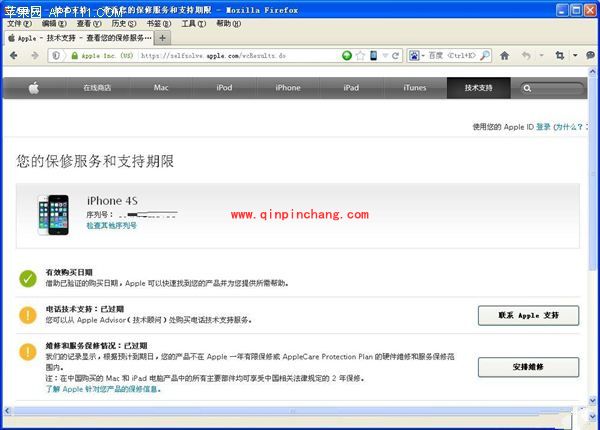This screenshot has height=430, width=600.
Task: Click the iPhone 4S product name
Action: [x=112, y=201]
